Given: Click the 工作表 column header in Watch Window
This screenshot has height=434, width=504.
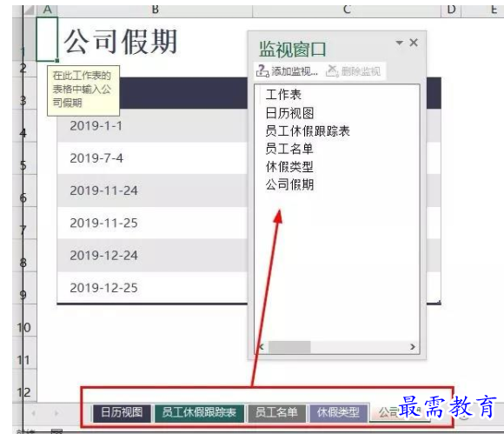Looking at the screenshot, I should [283, 95].
